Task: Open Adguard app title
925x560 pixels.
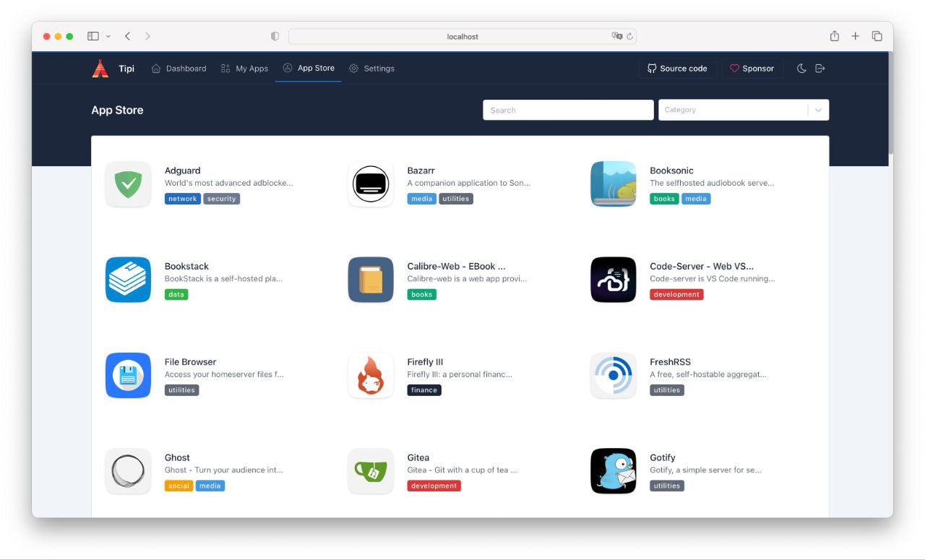Action: pyautogui.click(x=183, y=171)
